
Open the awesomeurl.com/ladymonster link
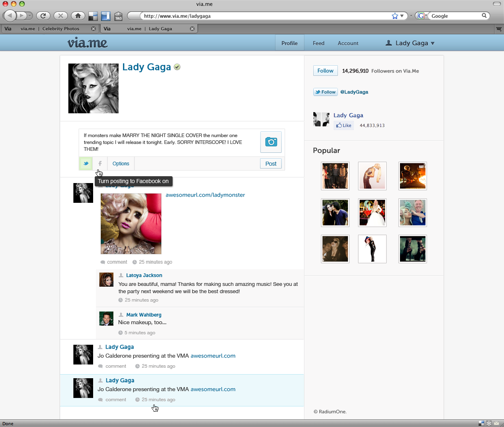pos(205,195)
